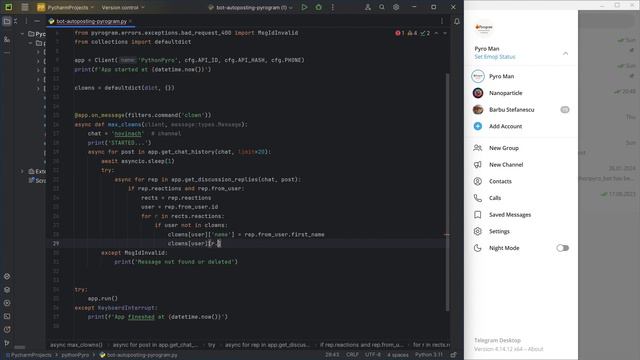Click the error count indicator in editor
640x360 pixels.
pos(400,33)
